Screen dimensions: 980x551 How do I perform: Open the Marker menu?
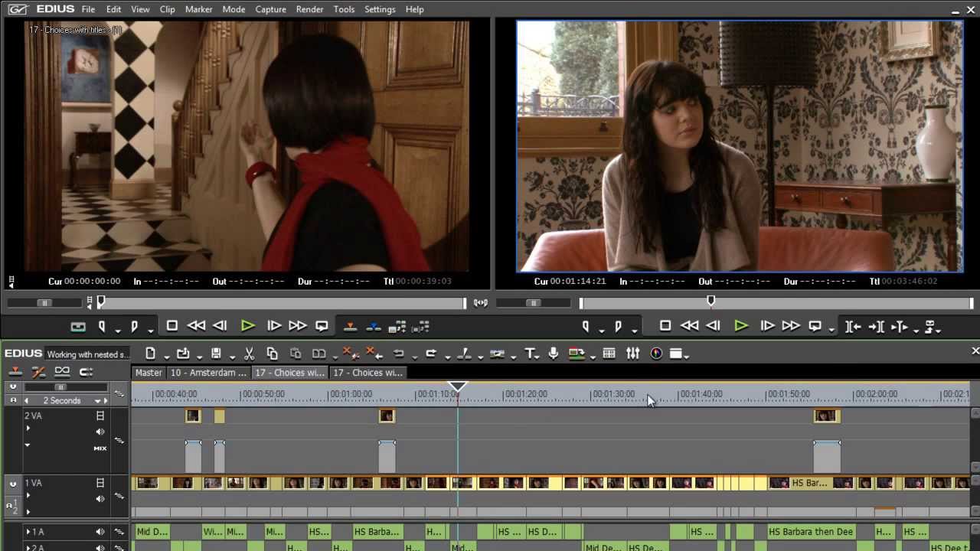198,9
